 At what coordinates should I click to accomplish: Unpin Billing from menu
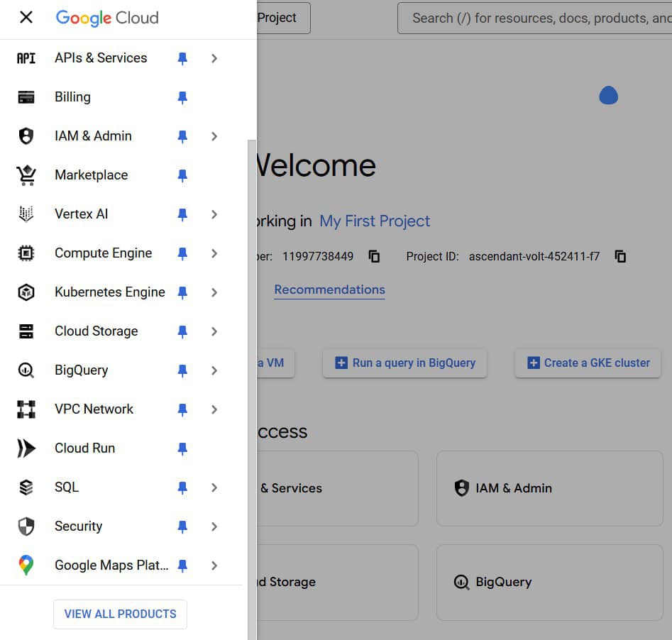pyautogui.click(x=182, y=97)
